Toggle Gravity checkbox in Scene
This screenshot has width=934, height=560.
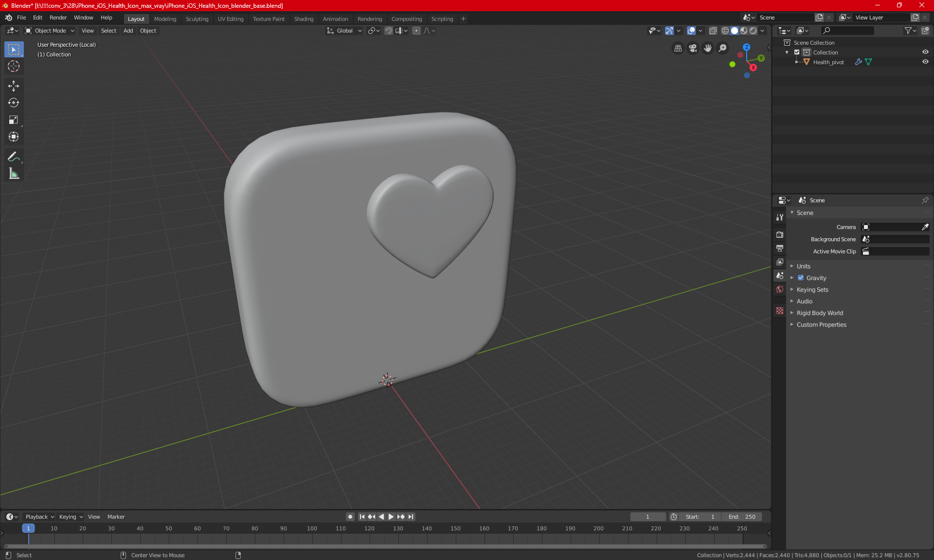click(x=801, y=278)
